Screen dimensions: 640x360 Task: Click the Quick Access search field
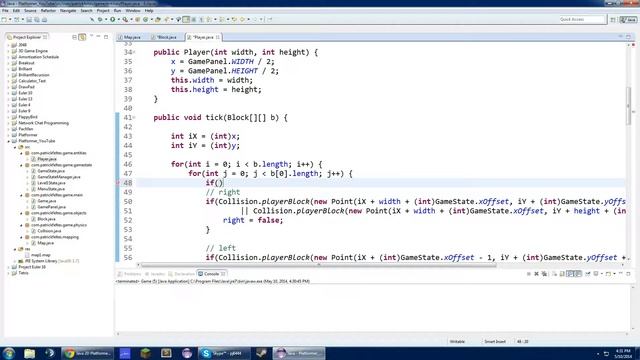(x=581, y=19)
